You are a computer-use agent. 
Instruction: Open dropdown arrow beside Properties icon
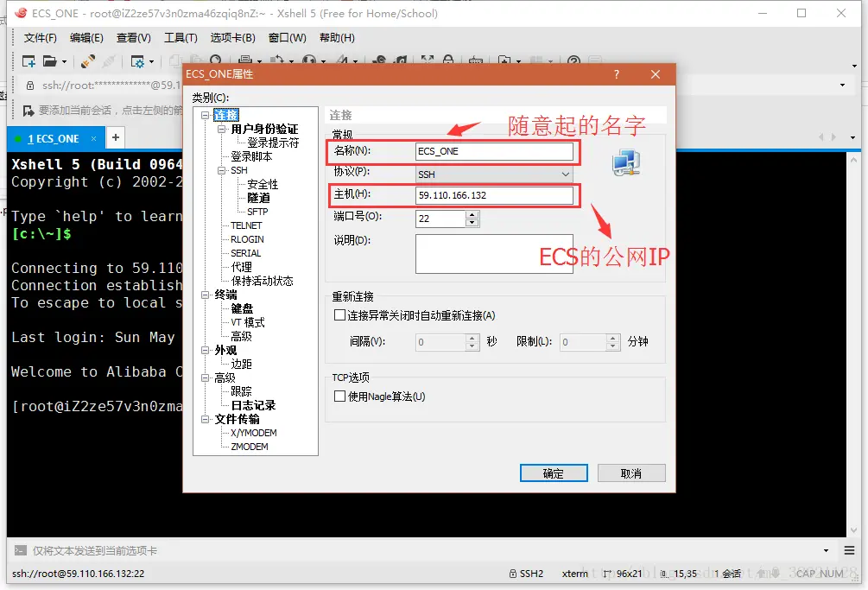pyautogui.click(x=151, y=62)
